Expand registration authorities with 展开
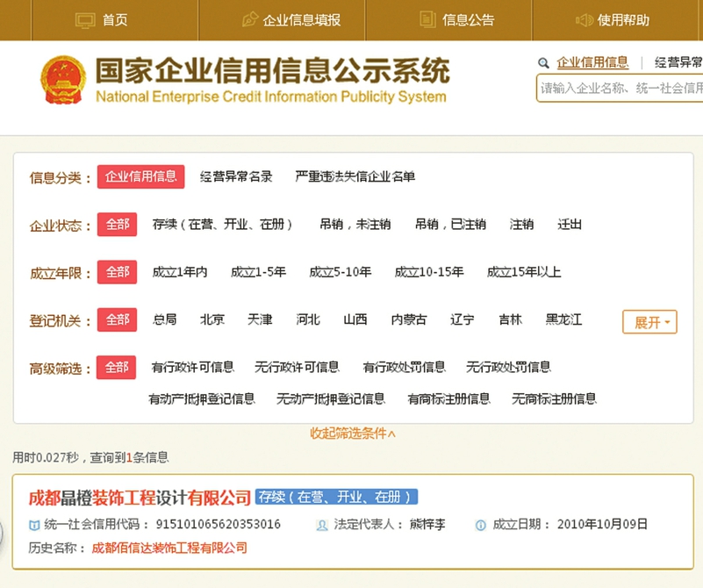703x588 pixels. 649,322
